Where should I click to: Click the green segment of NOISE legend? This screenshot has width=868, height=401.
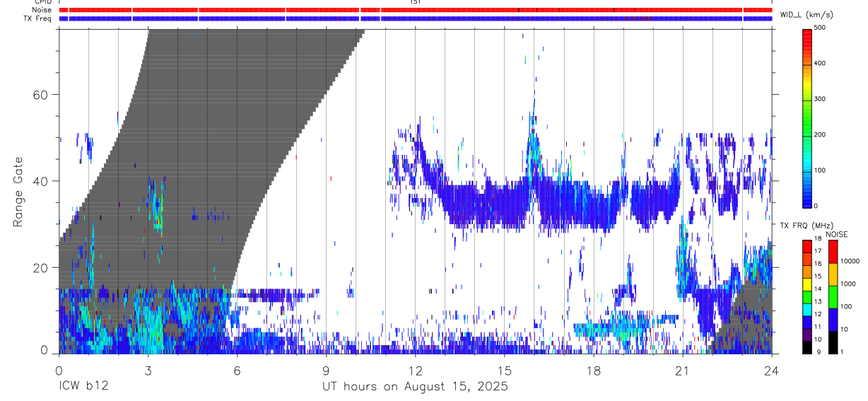[833, 296]
